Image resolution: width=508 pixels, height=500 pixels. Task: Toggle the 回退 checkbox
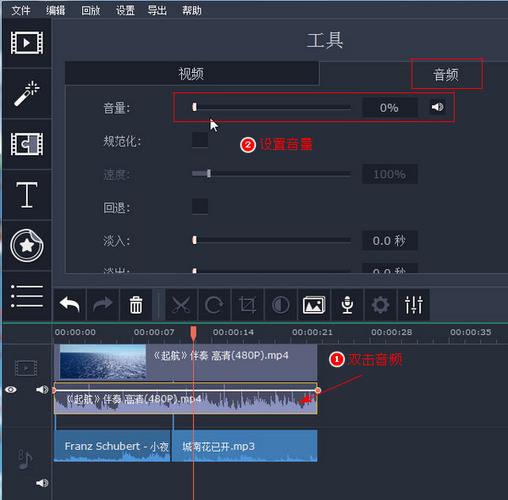(200, 207)
